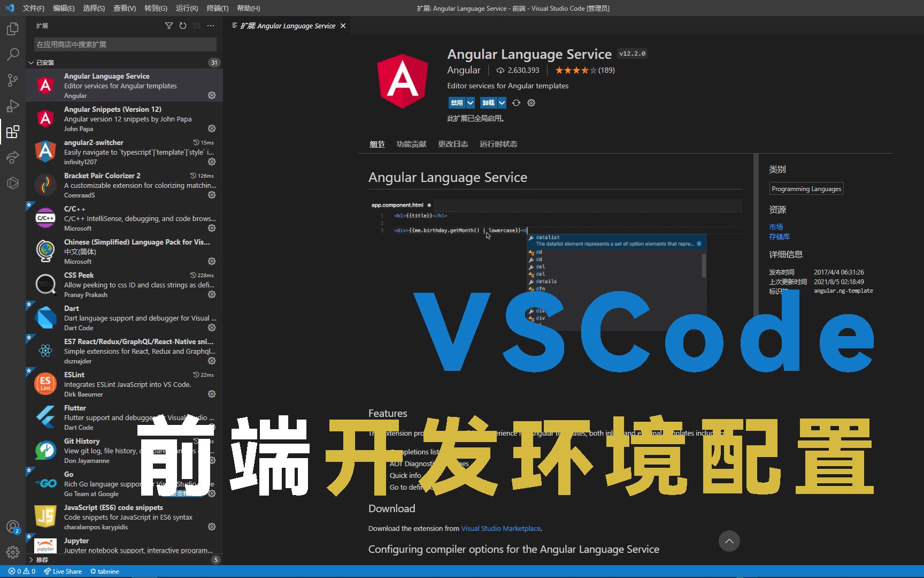This screenshot has height=578, width=924.
Task: Select Flutter extension in the list
Action: point(124,417)
